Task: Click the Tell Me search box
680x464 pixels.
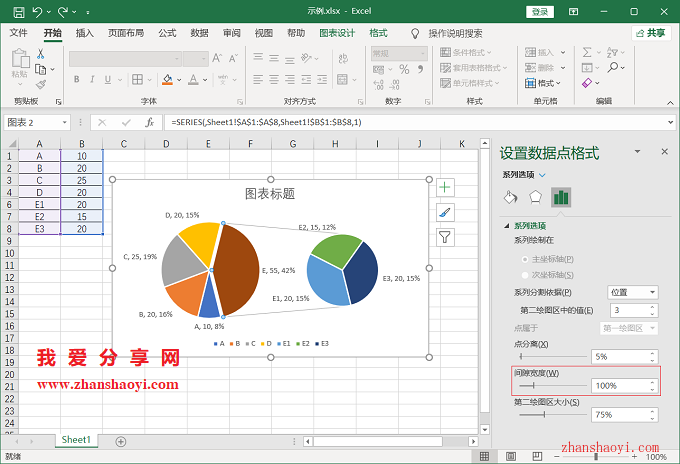Action: (x=455, y=33)
